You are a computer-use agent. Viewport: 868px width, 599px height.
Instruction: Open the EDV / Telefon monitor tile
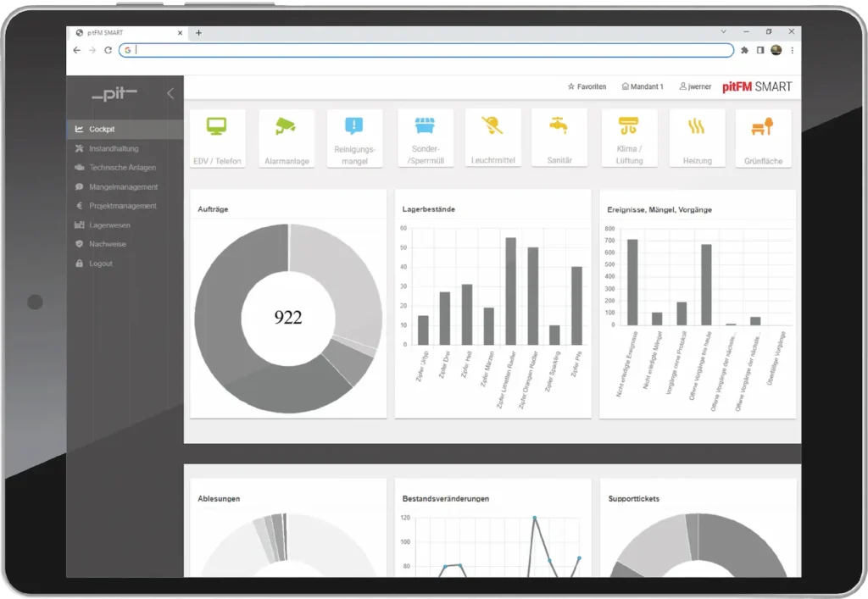(x=217, y=138)
